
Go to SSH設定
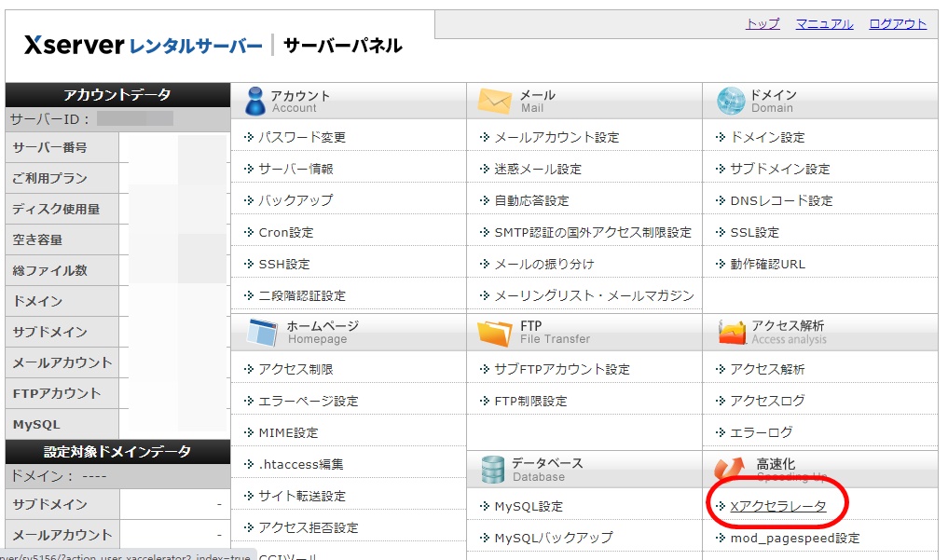tap(284, 264)
